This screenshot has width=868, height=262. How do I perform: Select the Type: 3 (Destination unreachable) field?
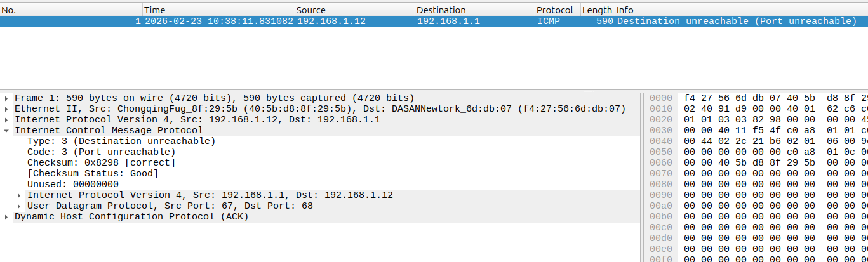[x=121, y=141]
